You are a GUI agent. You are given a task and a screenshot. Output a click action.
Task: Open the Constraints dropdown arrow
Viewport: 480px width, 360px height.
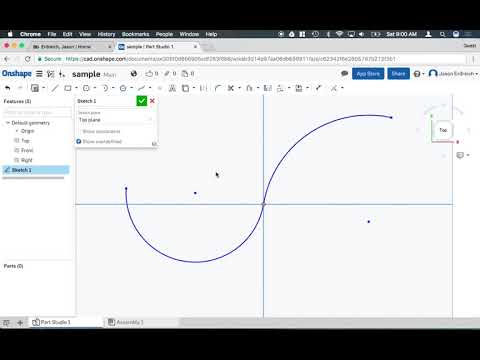(x=342, y=88)
